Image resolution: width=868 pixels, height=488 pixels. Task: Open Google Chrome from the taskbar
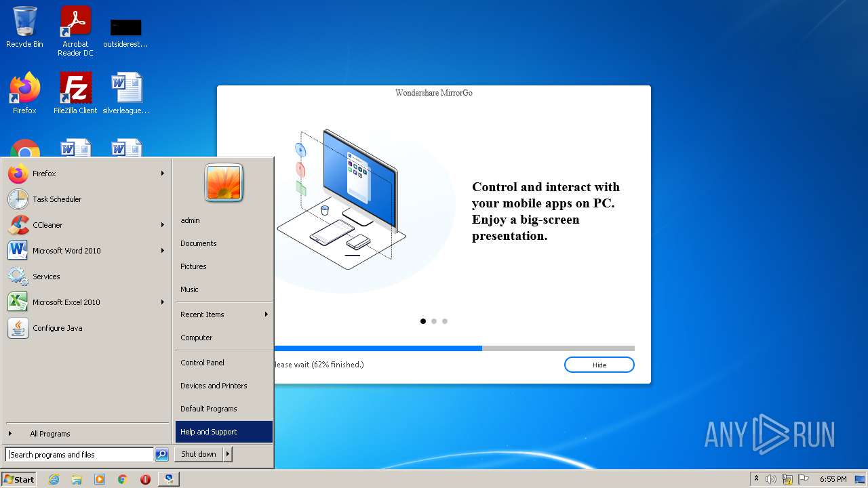pyautogui.click(x=123, y=479)
